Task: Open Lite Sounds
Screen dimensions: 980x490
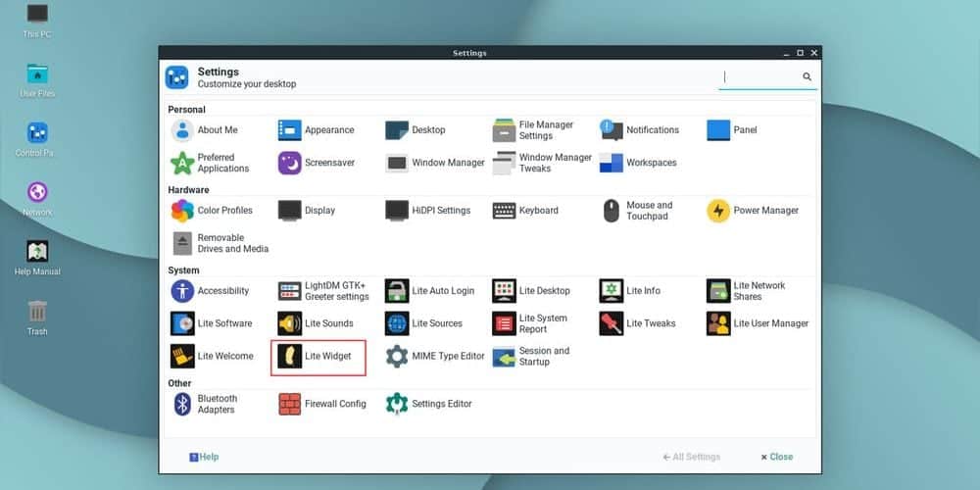Action: pos(316,323)
